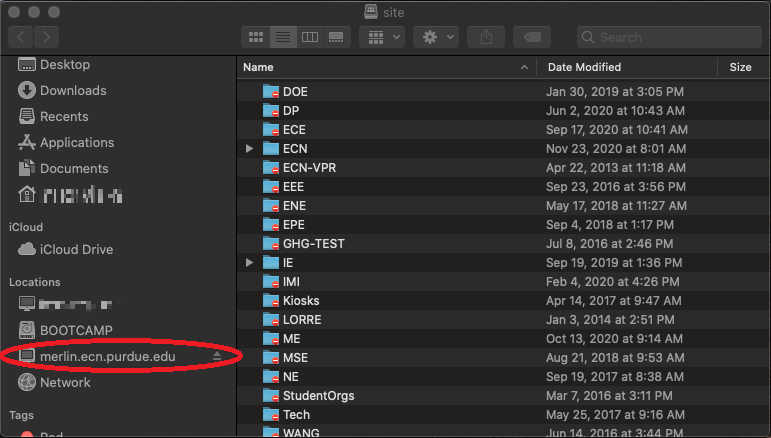Open Applications from sidebar

[76, 142]
